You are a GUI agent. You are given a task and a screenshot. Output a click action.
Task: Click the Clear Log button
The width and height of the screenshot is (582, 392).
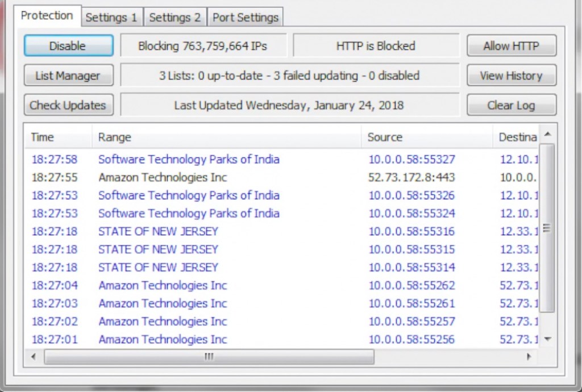coord(511,105)
